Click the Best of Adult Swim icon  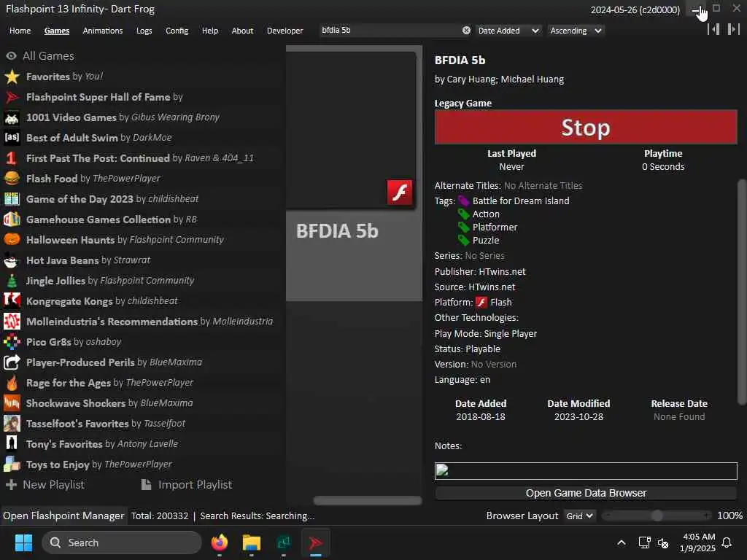pyautogui.click(x=12, y=138)
